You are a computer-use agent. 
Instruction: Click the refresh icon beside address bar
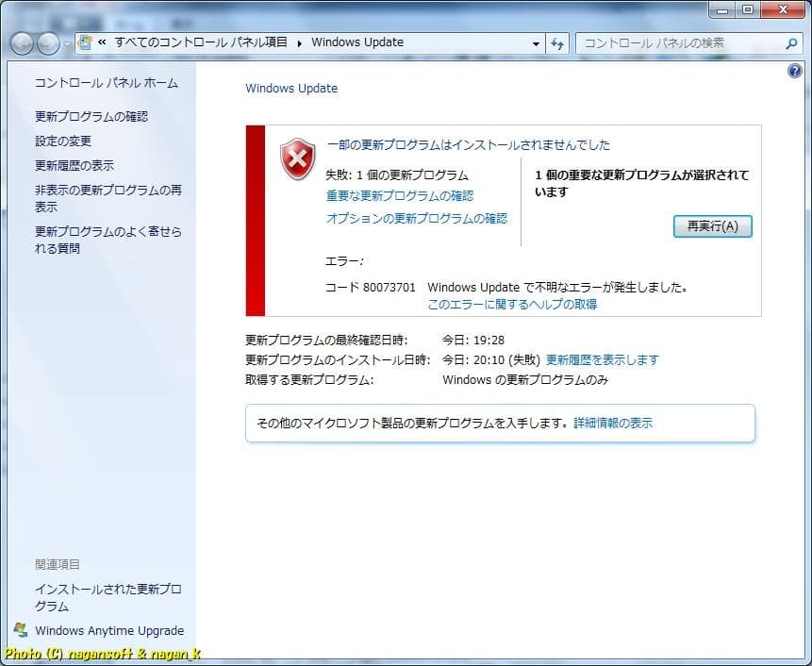(557, 43)
